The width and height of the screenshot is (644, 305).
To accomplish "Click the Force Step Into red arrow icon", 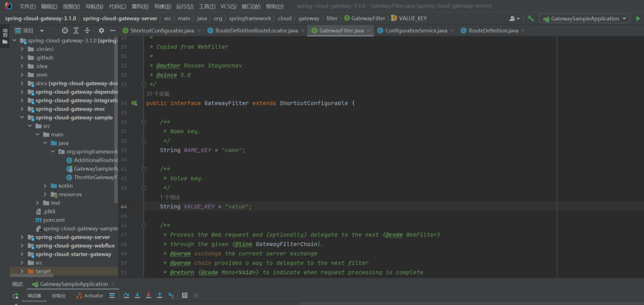I will [x=148, y=296].
